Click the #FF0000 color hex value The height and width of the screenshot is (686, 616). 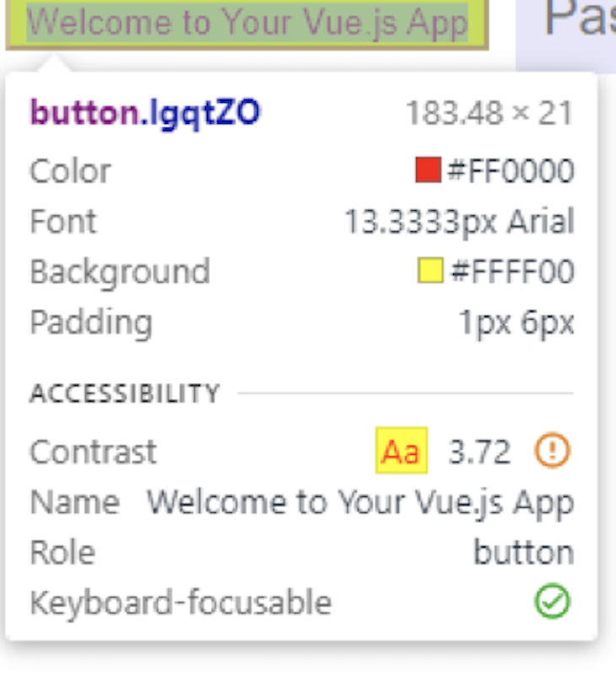pos(511,171)
